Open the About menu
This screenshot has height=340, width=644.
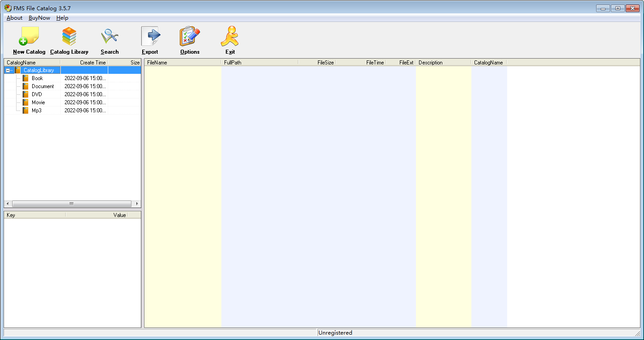pos(14,18)
